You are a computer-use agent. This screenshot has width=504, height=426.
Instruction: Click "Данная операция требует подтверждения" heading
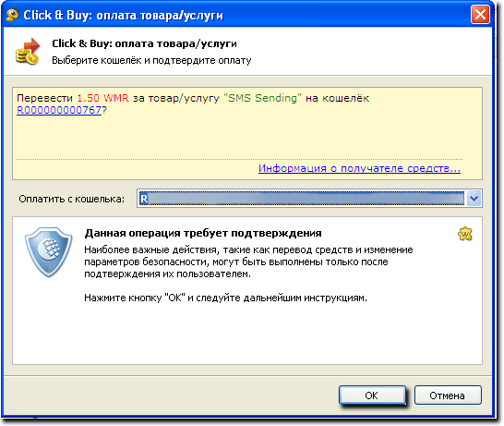[203, 233]
